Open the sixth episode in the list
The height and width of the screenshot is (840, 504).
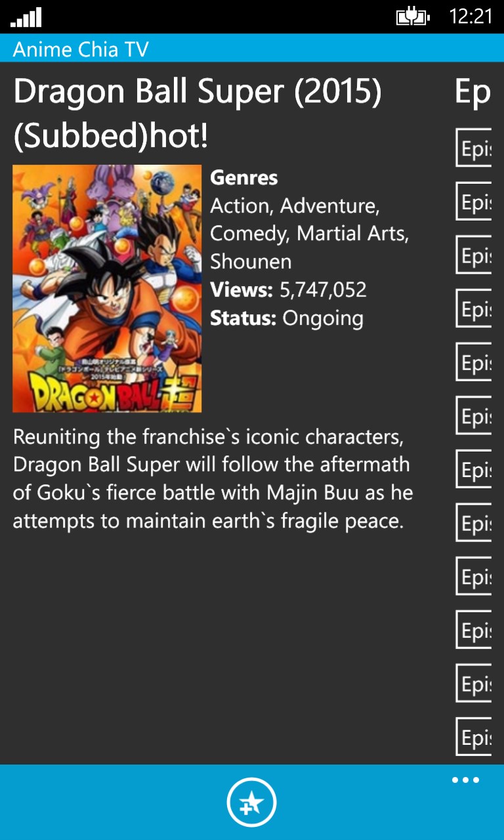474,415
